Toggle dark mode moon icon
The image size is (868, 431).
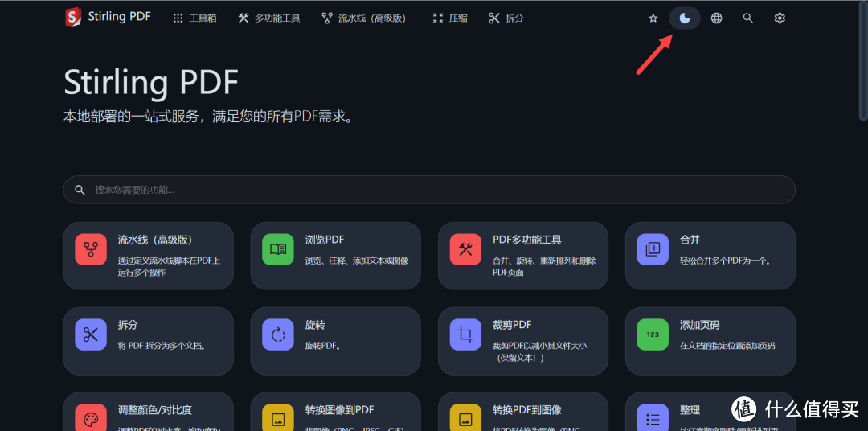click(685, 18)
